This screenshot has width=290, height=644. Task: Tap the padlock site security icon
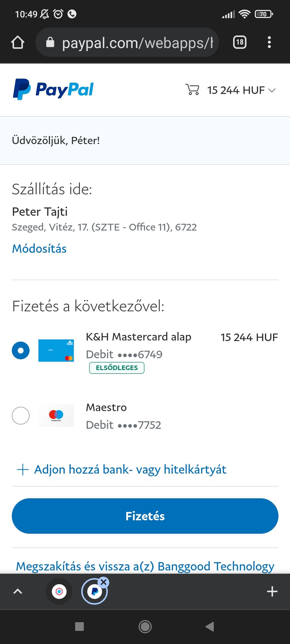tap(50, 43)
